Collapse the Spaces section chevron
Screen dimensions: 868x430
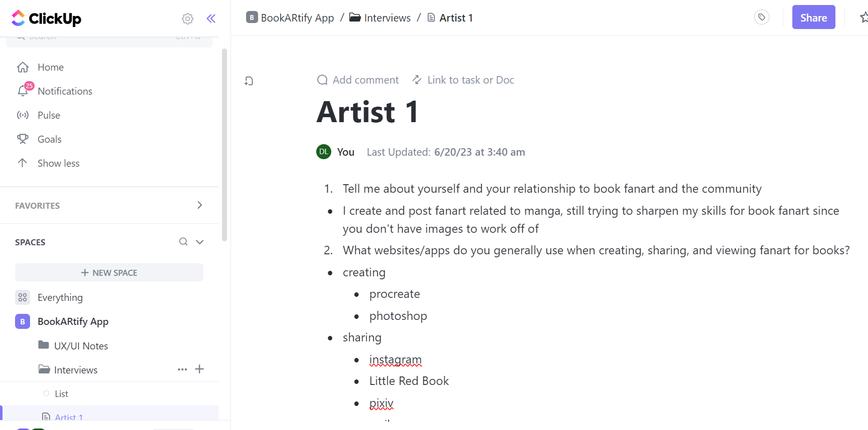tap(199, 242)
